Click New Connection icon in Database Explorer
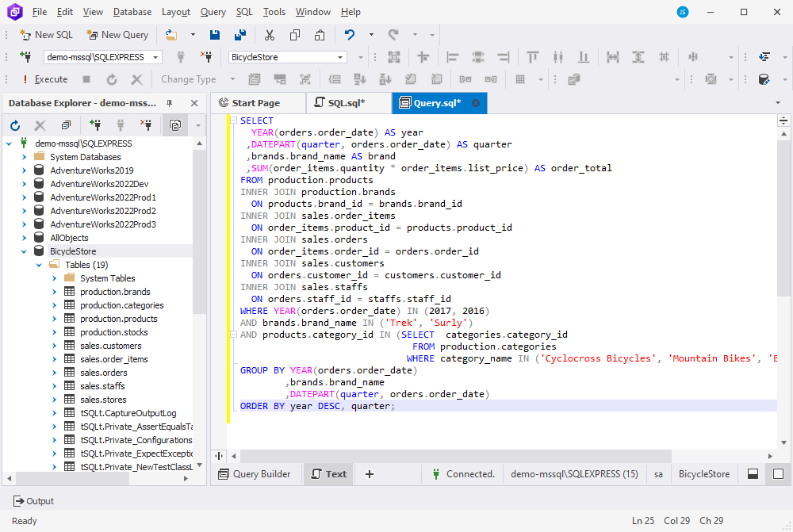The image size is (793, 532). coord(96,125)
